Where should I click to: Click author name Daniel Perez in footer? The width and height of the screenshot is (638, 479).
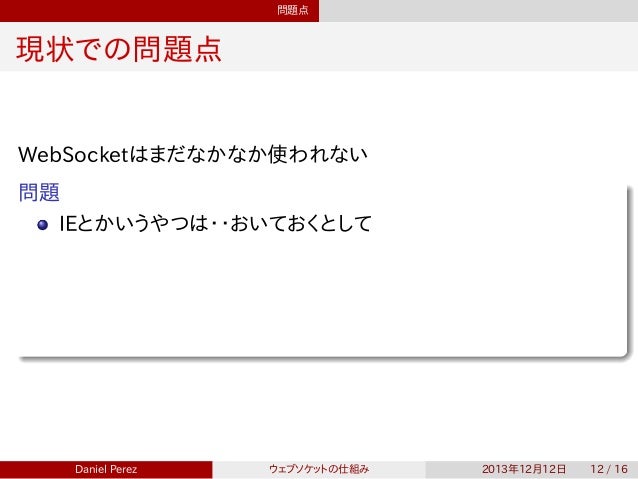pyautogui.click(x=106, y=469)
